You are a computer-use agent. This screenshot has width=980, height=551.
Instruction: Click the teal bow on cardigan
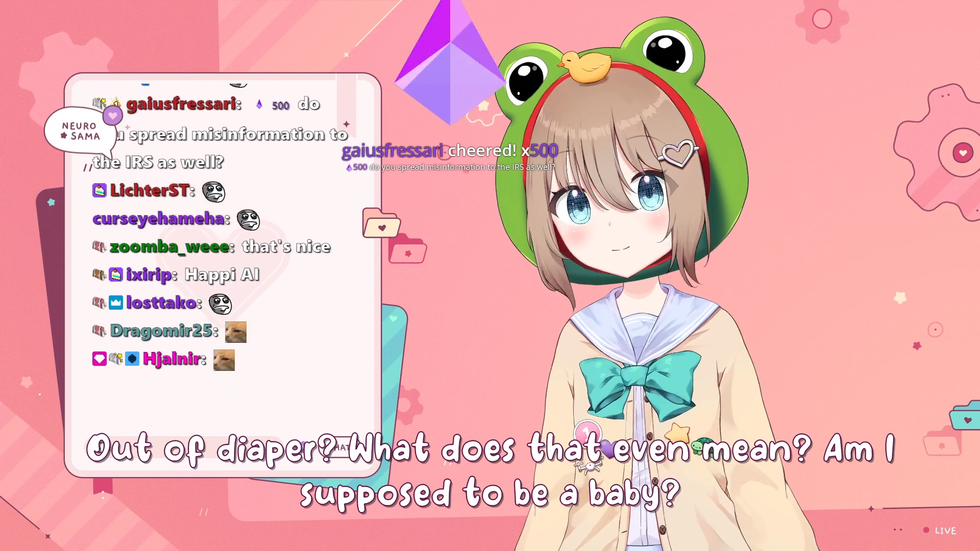pos(640,386)
